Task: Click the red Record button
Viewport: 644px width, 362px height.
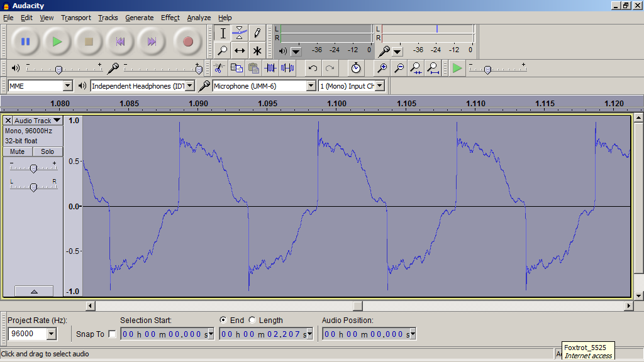Action: pyautogui.click(x=188, y=41)
